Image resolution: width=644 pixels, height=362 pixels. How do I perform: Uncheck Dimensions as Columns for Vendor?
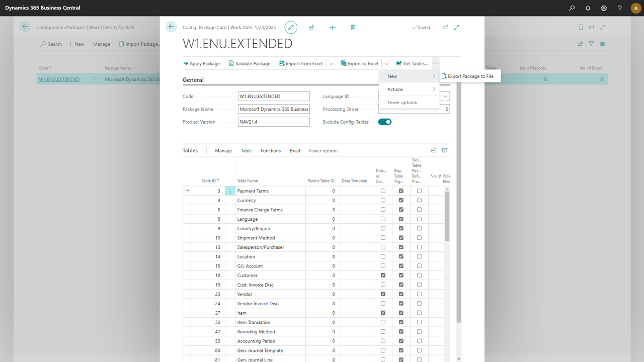coord(383,294)
